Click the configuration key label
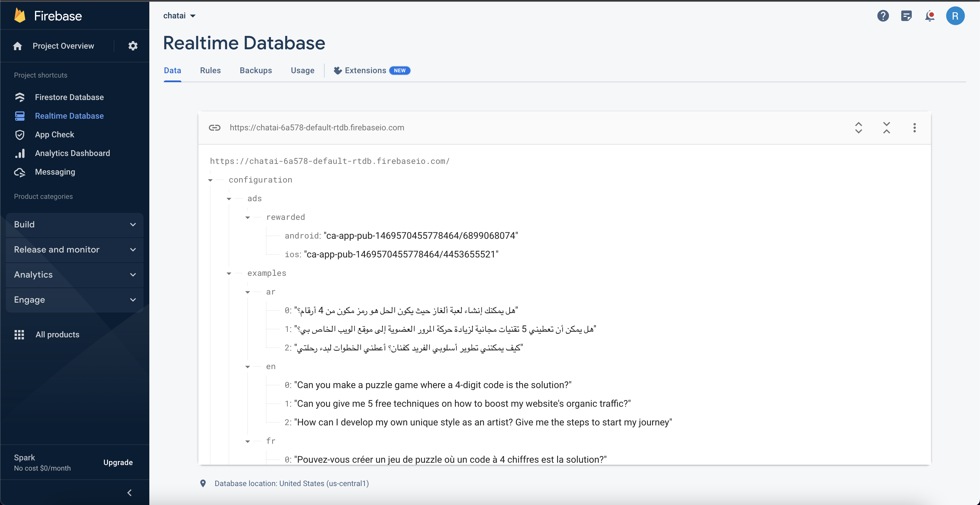 260,180
